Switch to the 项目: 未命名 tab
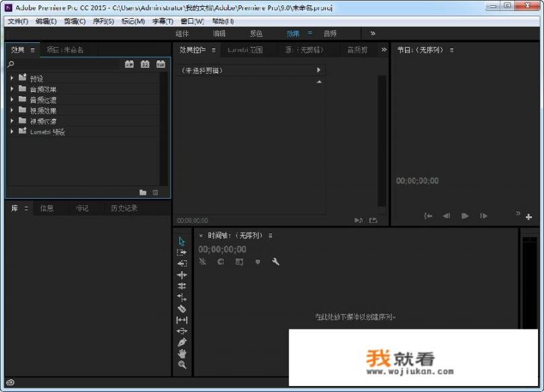This screenshot has height=392, width=544. pyautogui.click(x=65, y=50)
